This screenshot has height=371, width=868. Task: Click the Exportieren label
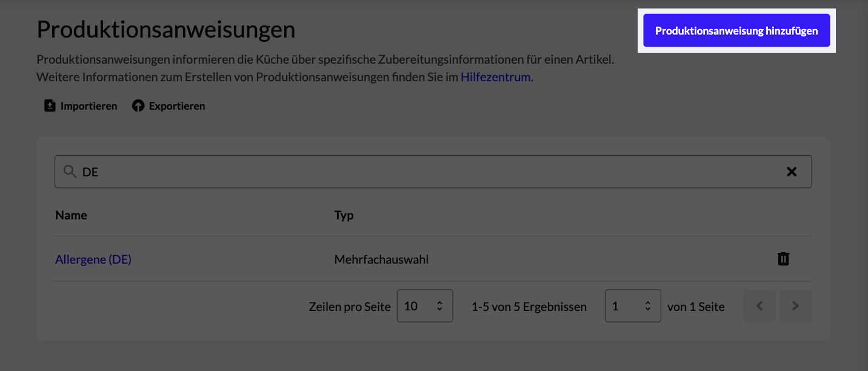(x=177, y=106)
